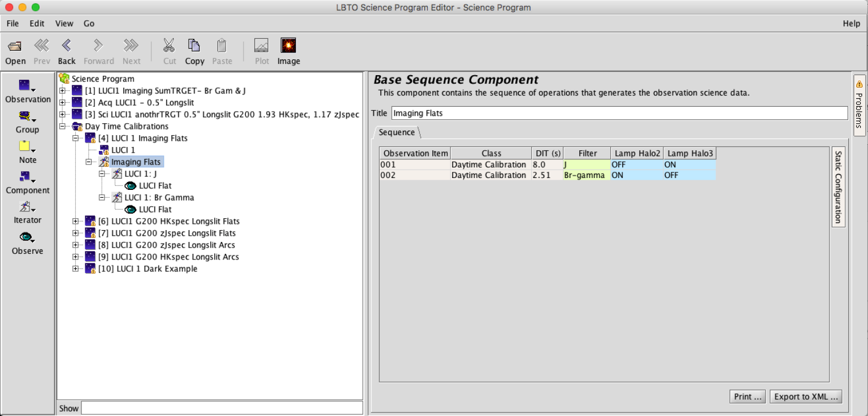Viewport: 868px width, 416px height.
Task: Expand the [10] LUCI 1 Dark Example node
Action: point(75,268)
